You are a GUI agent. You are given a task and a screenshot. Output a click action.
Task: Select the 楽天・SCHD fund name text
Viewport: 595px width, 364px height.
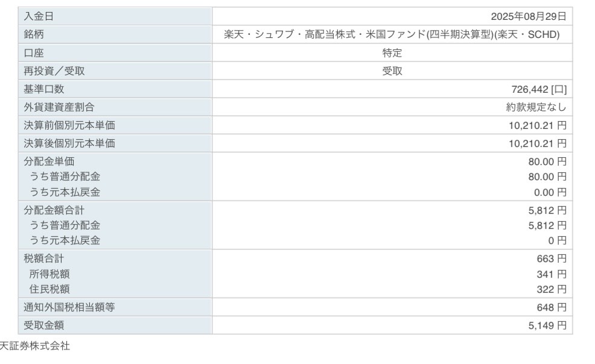coord(392,35)
